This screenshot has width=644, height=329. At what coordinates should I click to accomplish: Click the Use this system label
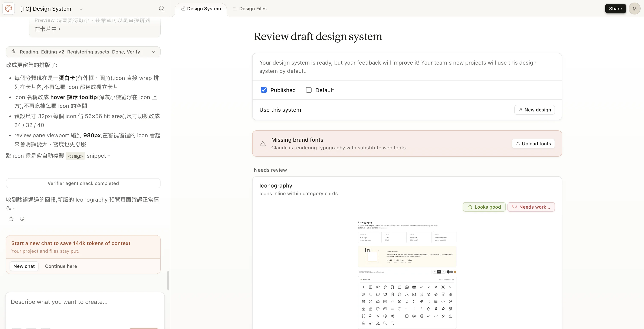[280, 110]
